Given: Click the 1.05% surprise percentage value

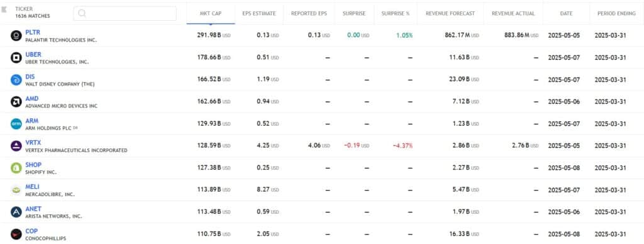Looking at the screenshot, I should point(404,36).
